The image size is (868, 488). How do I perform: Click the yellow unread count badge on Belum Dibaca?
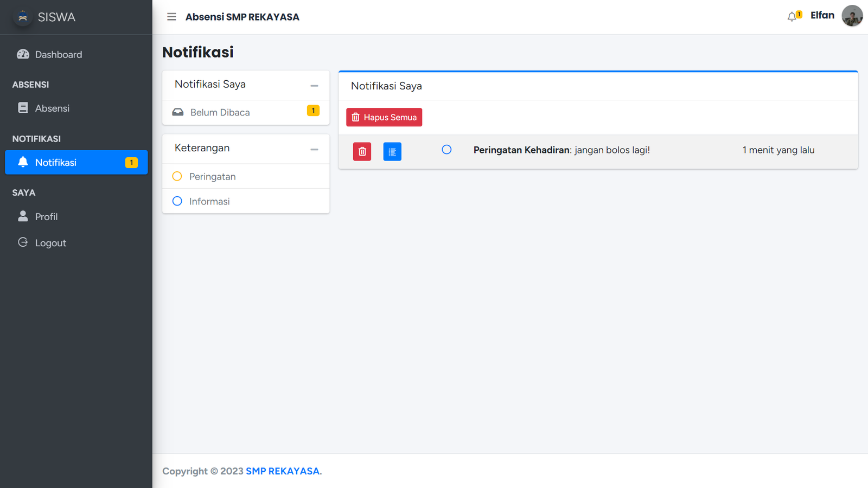point(313,111)
